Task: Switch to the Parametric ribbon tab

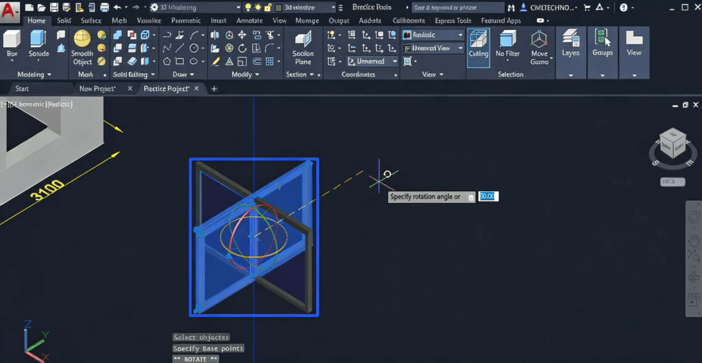Action: (x=186, y=21)
